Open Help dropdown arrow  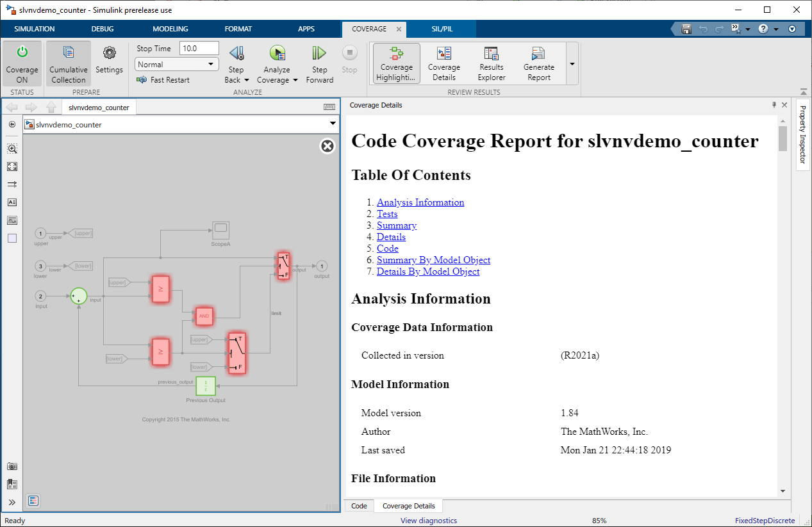775,29
